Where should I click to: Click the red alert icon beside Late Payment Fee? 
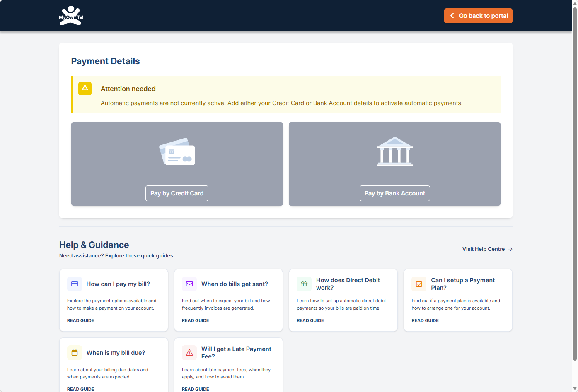click(x=189, y=353)
